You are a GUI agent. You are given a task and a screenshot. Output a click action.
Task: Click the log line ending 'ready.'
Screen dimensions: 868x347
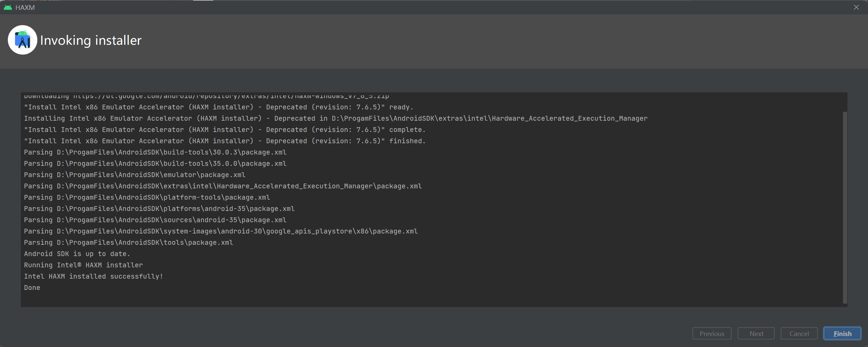coord(219,107)
